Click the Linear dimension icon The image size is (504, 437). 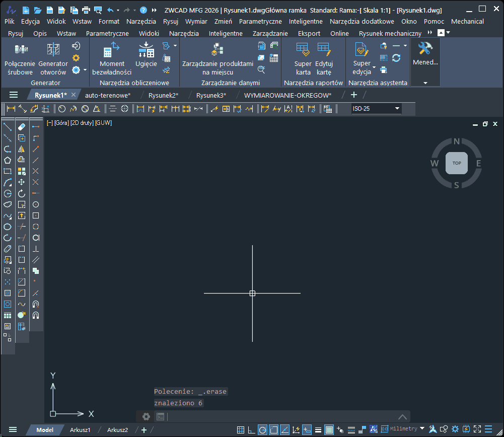(x=11, y=109)
